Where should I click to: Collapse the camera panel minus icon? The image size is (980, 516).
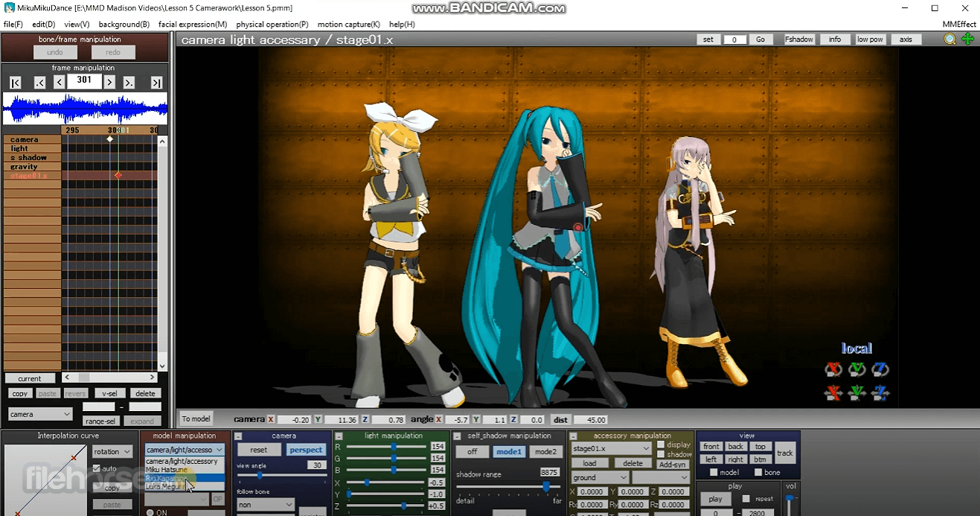point(239,436)
